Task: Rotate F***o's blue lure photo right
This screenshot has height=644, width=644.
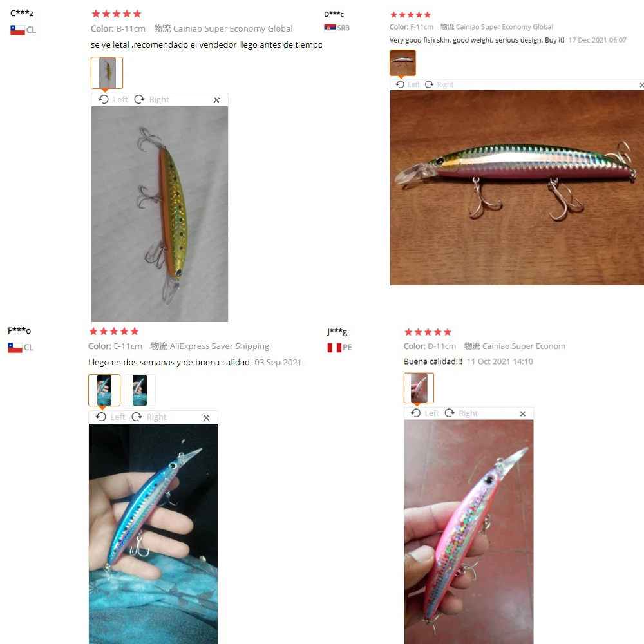Action: pos(149,417)
